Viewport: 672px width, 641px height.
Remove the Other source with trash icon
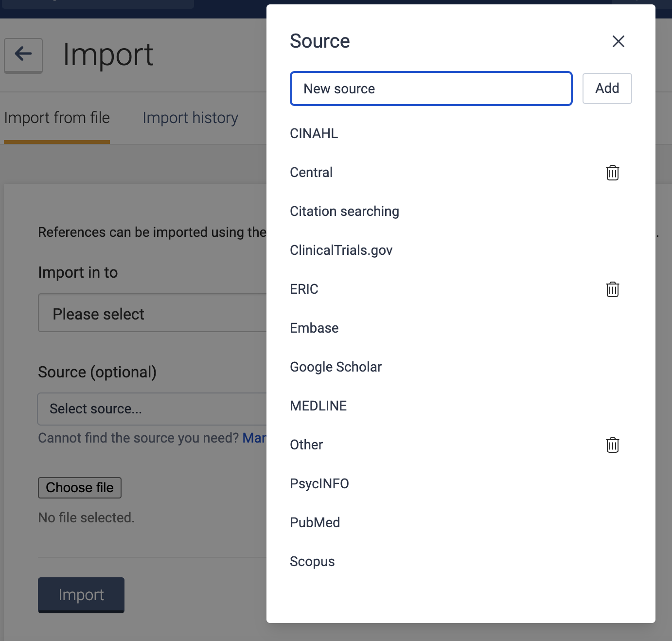[612, 445]
